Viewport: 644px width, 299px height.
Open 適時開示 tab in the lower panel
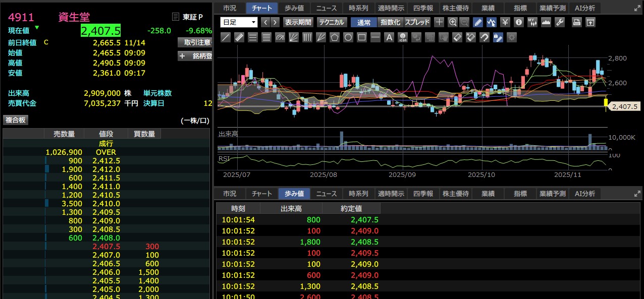tap(391, 194)
